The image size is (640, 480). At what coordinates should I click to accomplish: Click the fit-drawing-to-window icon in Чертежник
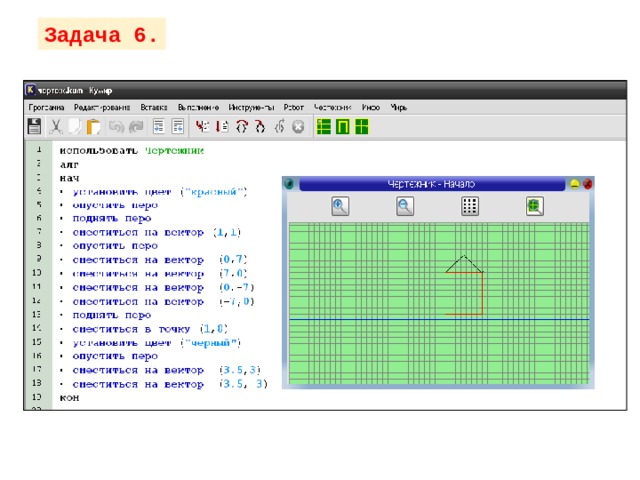(535, 206)
